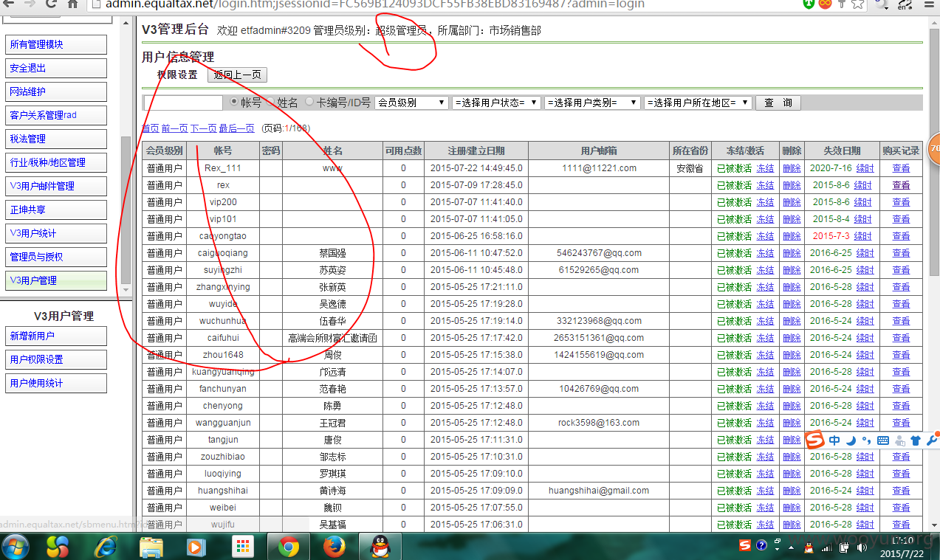
Task: Open the 选择用户所在地区 dropdown
Action: click(698, 103)
